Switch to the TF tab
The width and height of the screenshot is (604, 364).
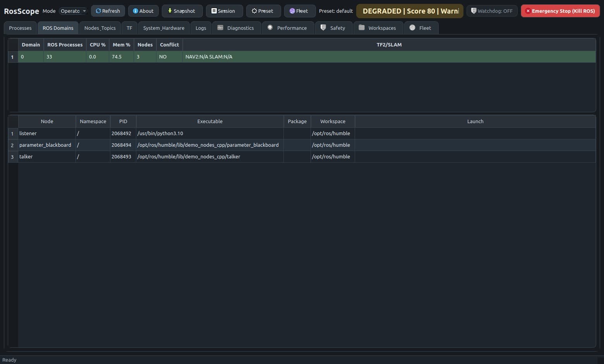coord(129,28)
